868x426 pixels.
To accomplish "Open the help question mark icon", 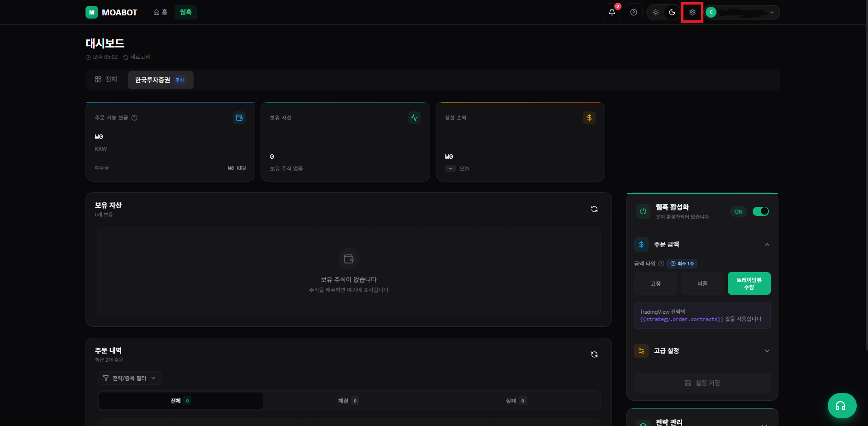I will [634, 12].
